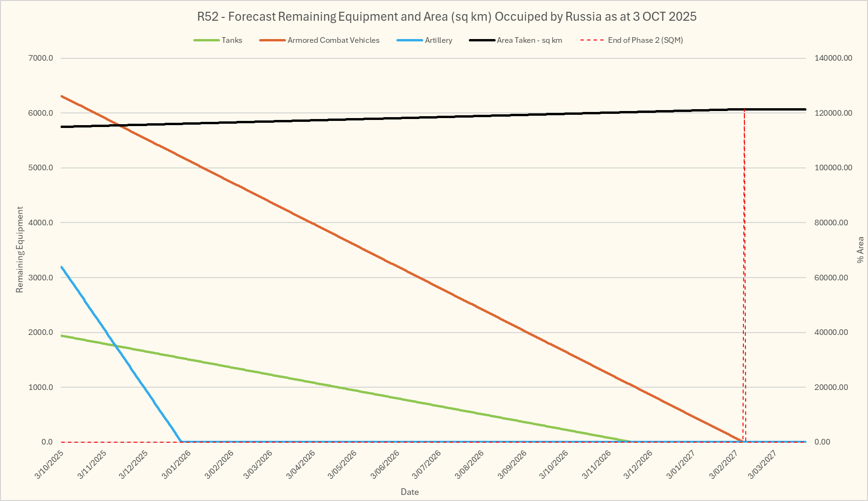Select the % Area right axis title

[860, 249]
